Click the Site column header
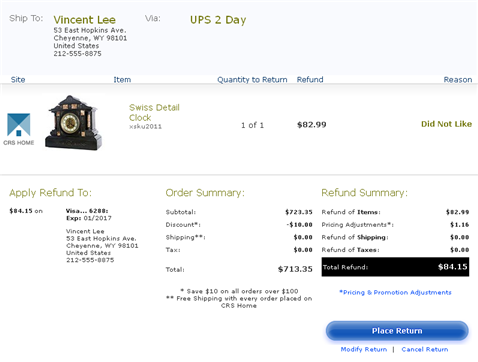 [x=18, y=80]
